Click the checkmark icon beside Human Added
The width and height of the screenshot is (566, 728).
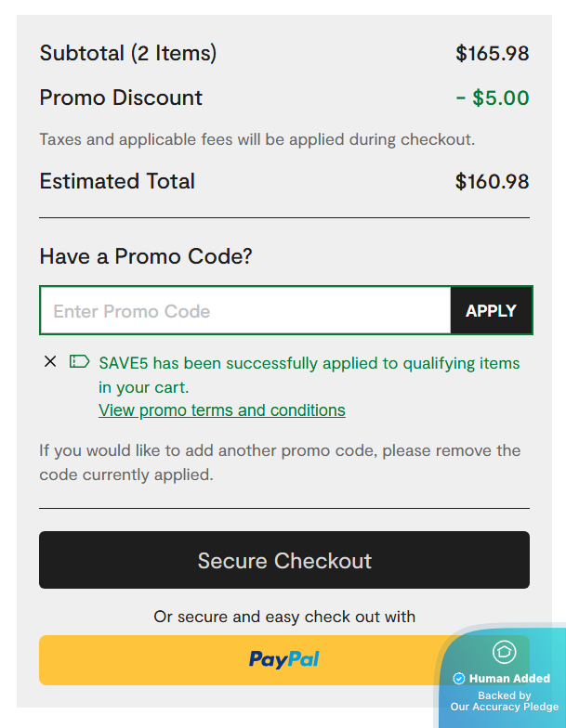coord(459,679)
